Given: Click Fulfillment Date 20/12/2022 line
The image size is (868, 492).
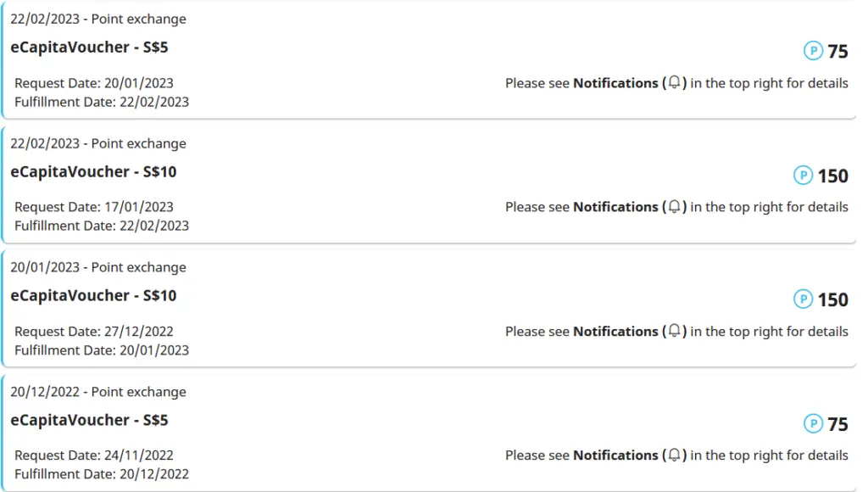Looking at the screenshot, I should coord(102,474).
